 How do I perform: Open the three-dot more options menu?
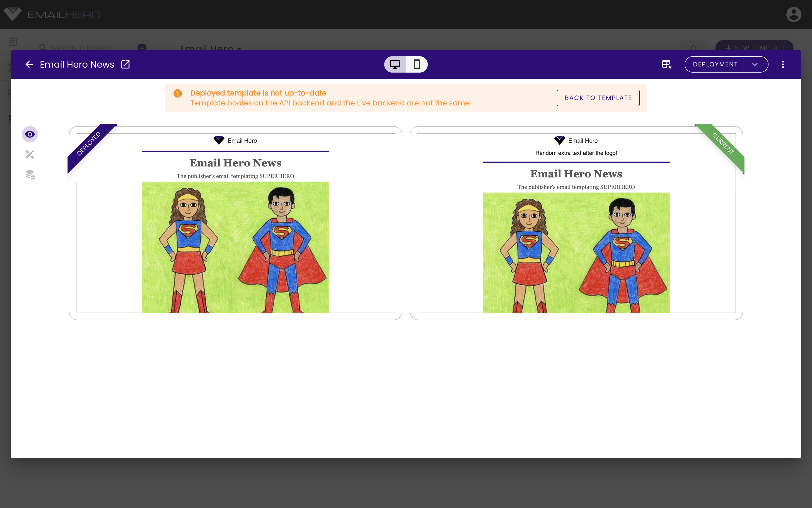pyautogui.click(x=783, y=64)
